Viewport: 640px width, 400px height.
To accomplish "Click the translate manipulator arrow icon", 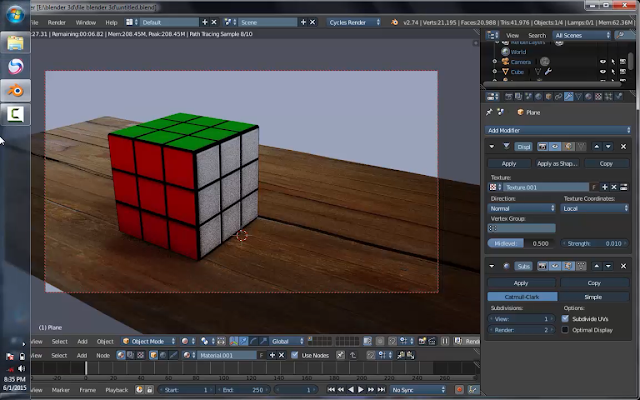I will click(243, 341).
